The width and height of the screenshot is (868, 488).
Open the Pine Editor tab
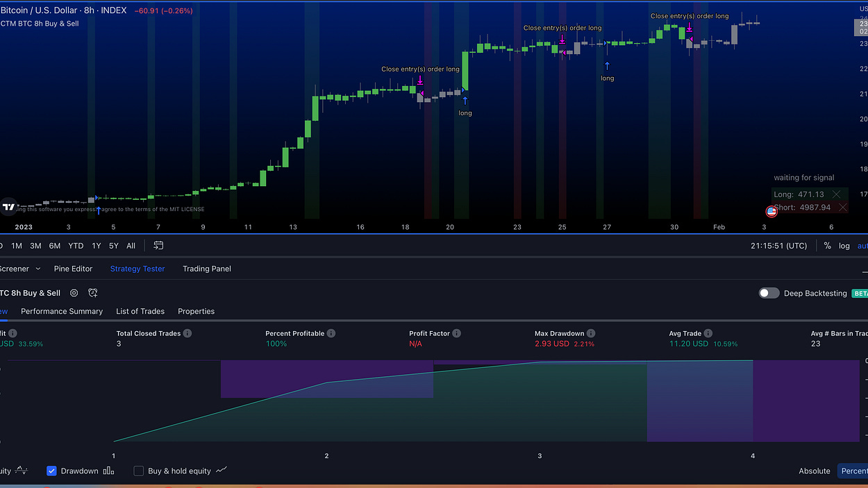[x=73, y=269]
